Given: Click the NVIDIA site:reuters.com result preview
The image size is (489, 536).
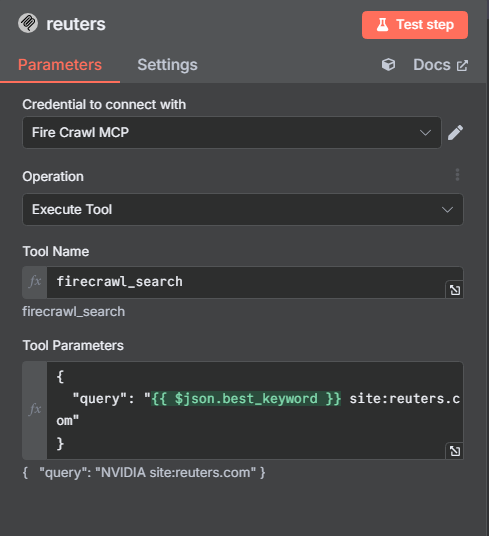Looking at the screenshot, I should pyautogui.click(x=144, y=472).
